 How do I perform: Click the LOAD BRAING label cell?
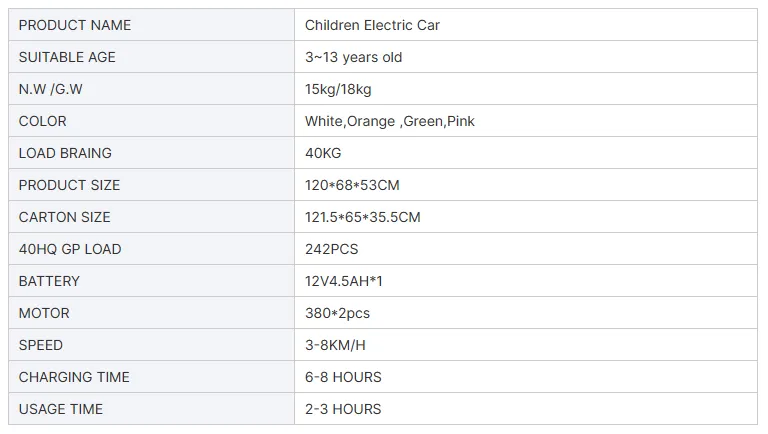tap(65, 153)
